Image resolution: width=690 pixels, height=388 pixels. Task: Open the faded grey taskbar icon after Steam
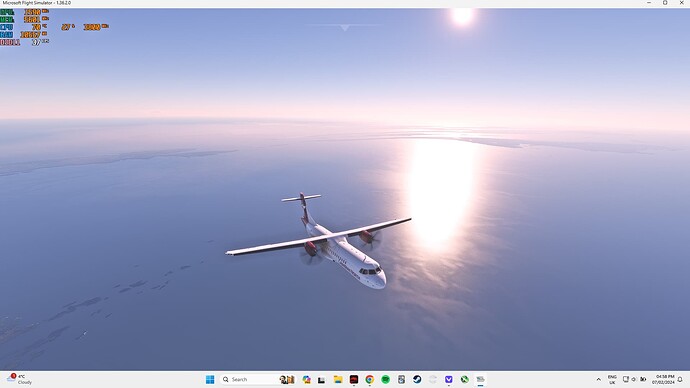click(433, 379)
